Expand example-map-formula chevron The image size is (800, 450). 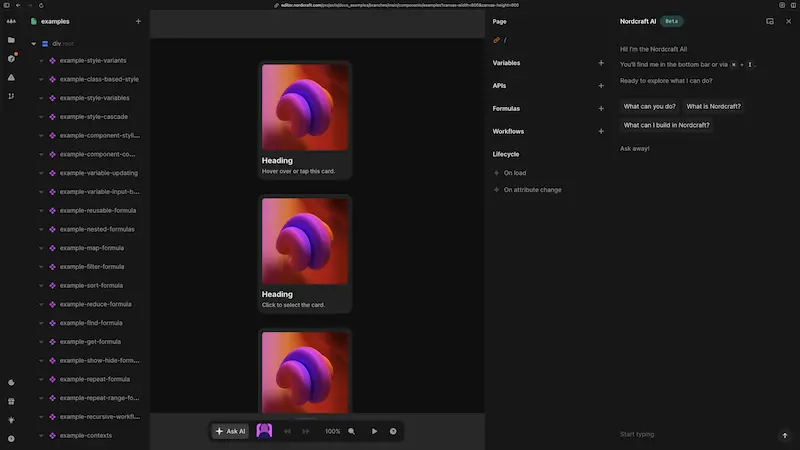coord(41,248)
